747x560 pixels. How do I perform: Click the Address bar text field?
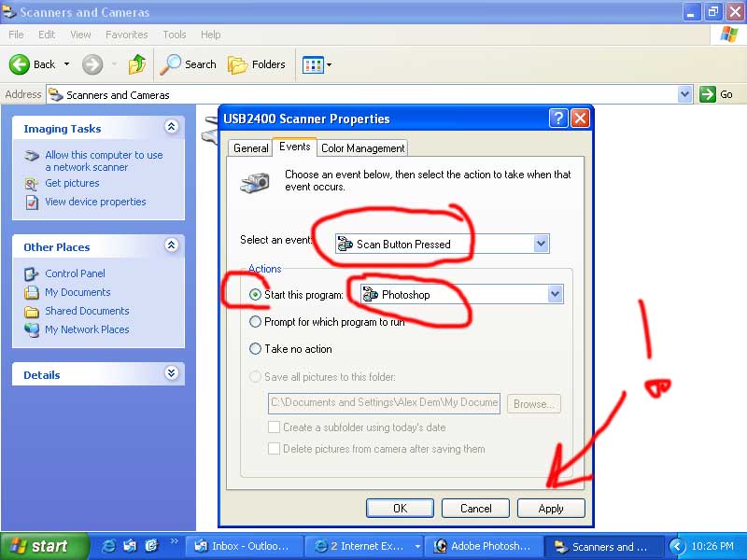[x=362, y=94]
